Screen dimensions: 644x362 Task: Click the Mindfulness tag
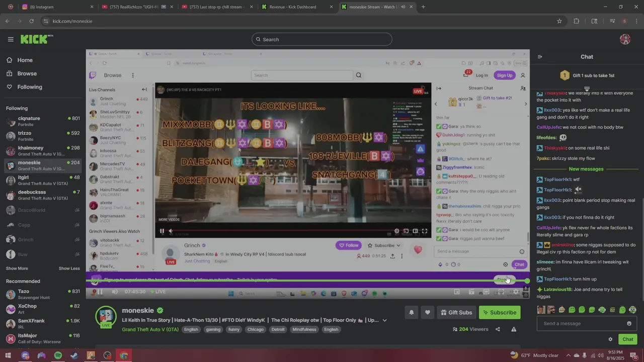tap(304, 329)
